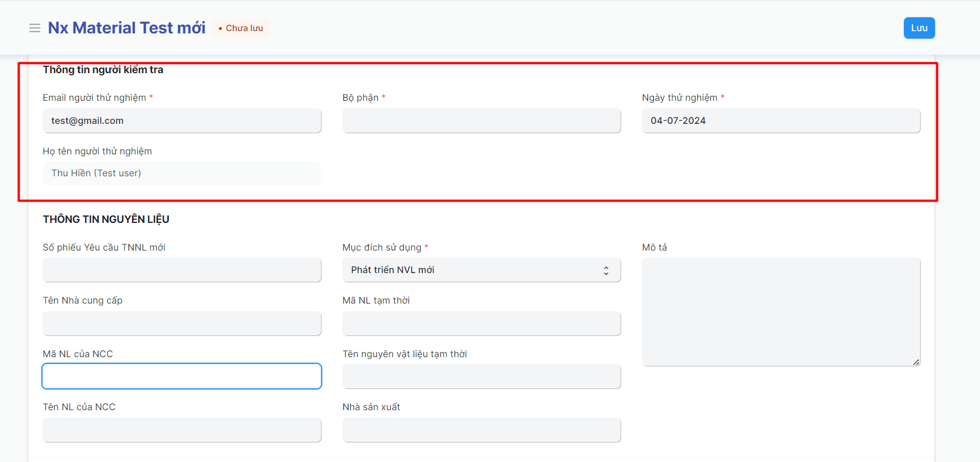This screenshot has width=980, height=462.
Task: Click the Lưu save button
Action: tap(918, 28)
